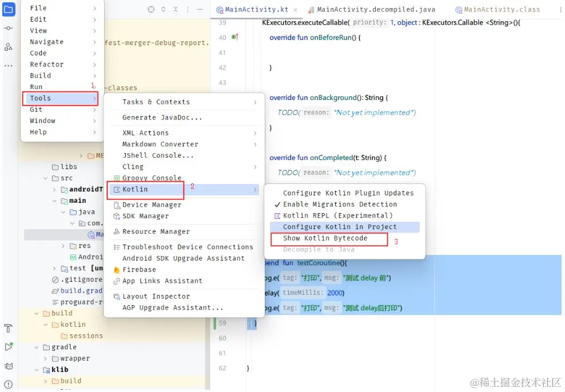Select Configure Kotlin in Project
This screenshot has height=392, width=565.
tap(345, 227)
